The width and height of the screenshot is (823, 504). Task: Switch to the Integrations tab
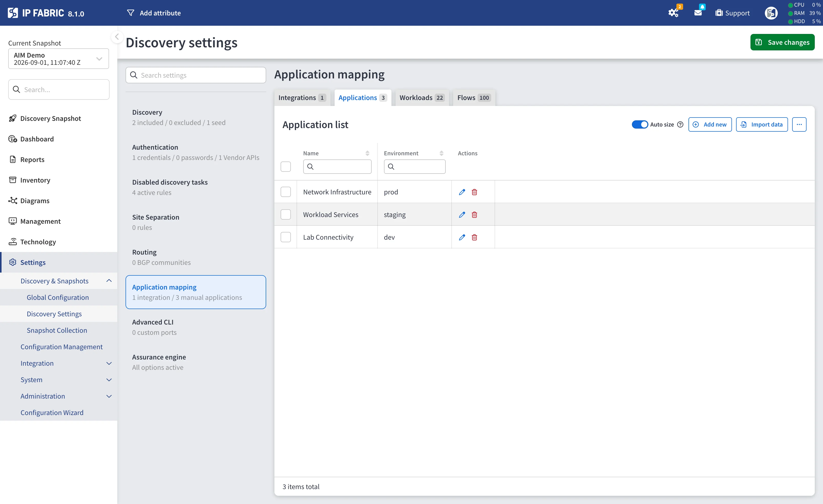tap(302, 97)
